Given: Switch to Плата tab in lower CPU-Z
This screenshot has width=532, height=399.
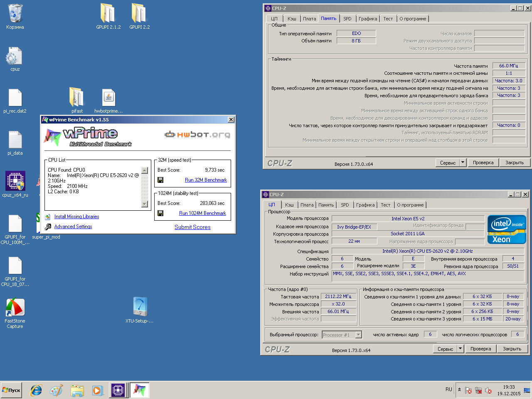Looking at the screenshot, I should click(307, 205).
